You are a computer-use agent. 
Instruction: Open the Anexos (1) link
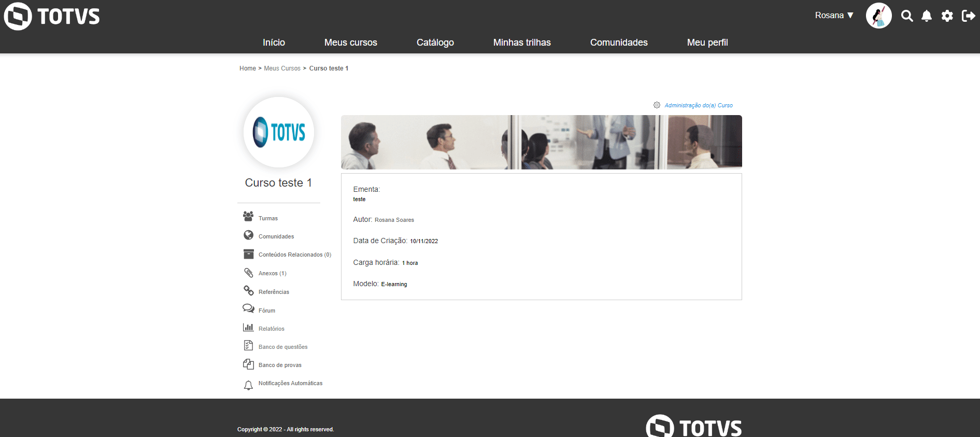[272, 273]
